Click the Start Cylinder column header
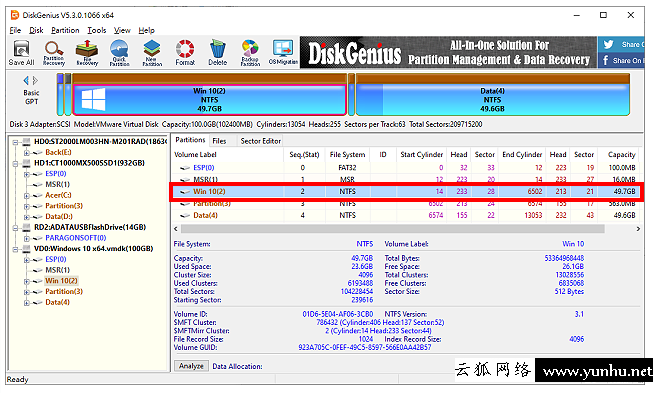This screenshot has height=393, width=656. coord(421,154)
